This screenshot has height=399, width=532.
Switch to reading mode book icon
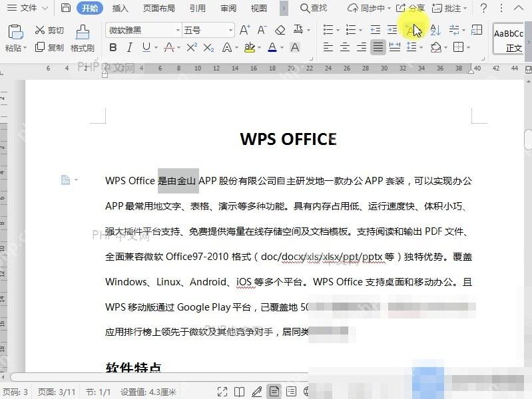coord(239,392)
